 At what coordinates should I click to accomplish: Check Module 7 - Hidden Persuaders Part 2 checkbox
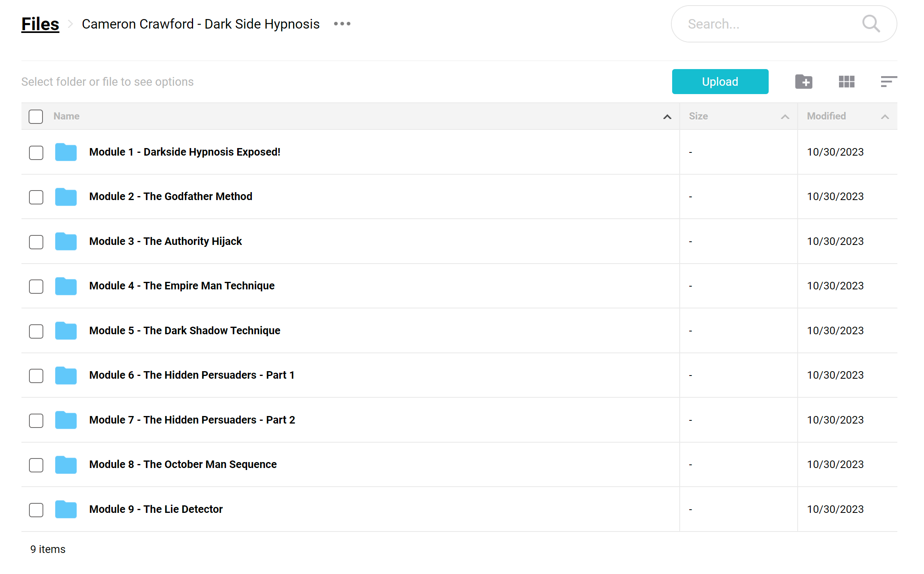[x=36, y=420]
